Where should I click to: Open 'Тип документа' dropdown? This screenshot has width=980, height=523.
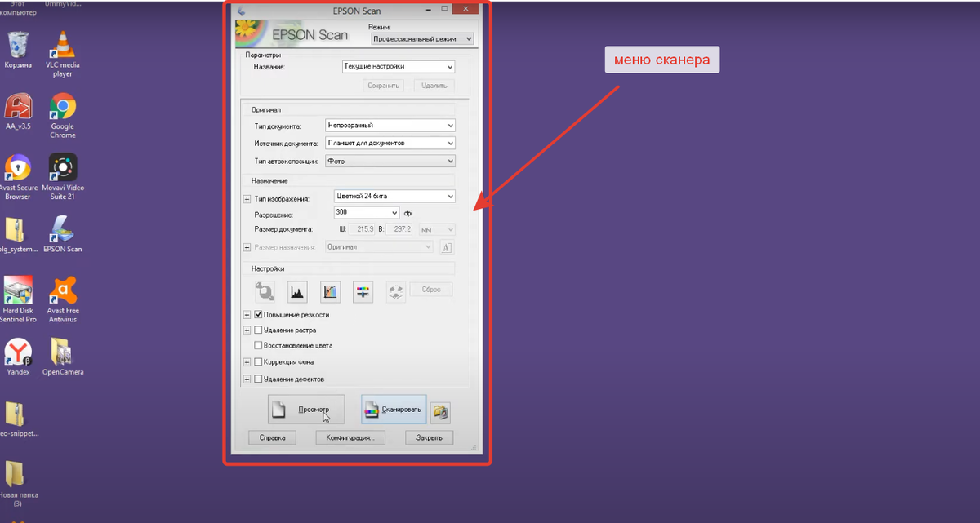pos(390,126)
